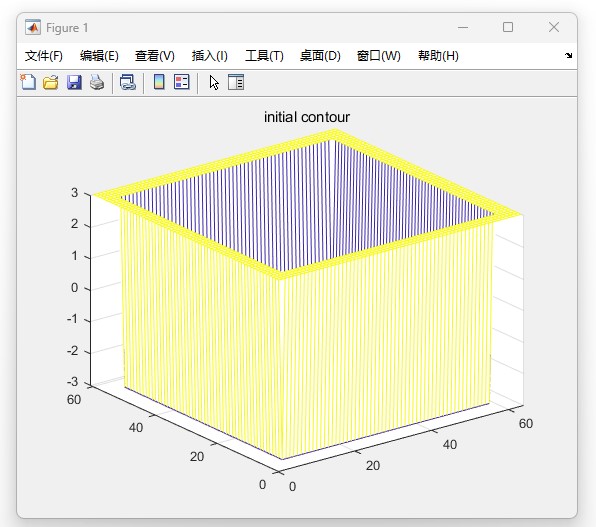Insert a colorbar with the toolbar icon

coord(159,82)
